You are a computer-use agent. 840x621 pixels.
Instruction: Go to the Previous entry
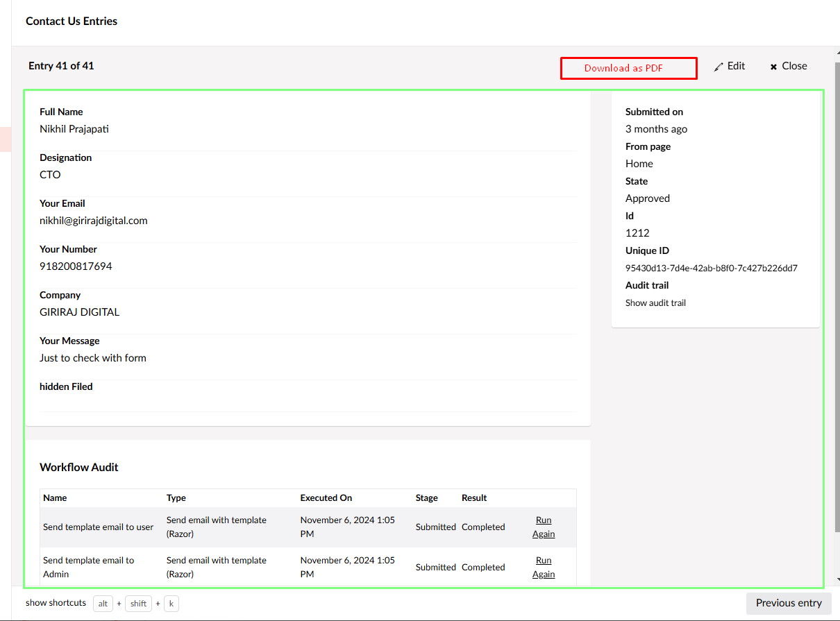788,603
